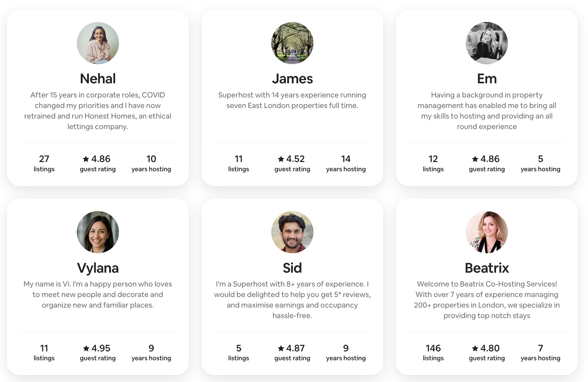The image size is (588, 382).
Task: Click the star icon next to 4.52
Action: 281,159
